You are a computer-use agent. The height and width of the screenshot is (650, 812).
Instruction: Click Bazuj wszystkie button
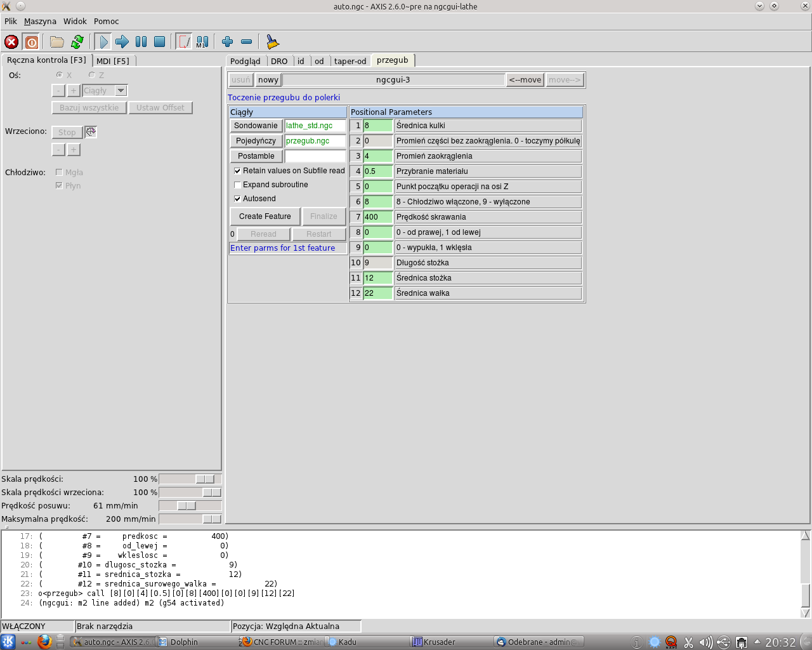(x=89, y=108)
